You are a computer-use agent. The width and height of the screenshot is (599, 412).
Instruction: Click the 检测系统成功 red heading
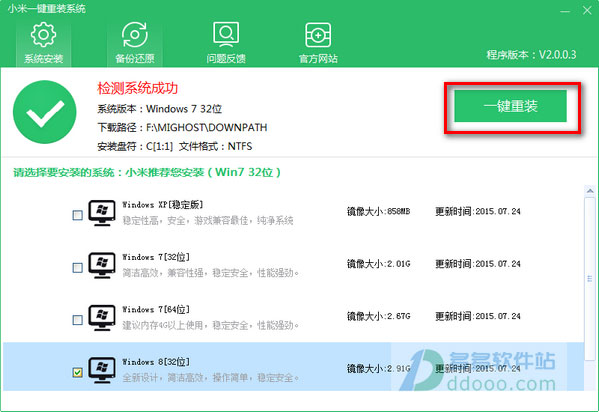click(138, 88)
